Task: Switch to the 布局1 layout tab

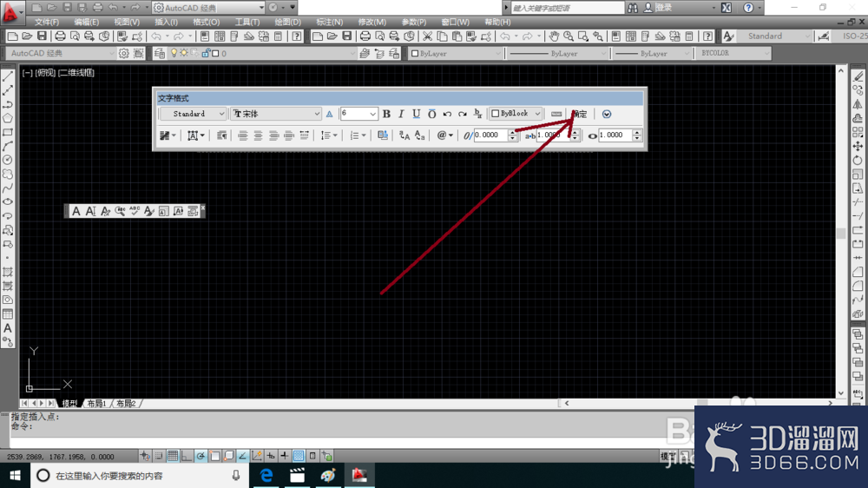Action: tap(96, 403)
